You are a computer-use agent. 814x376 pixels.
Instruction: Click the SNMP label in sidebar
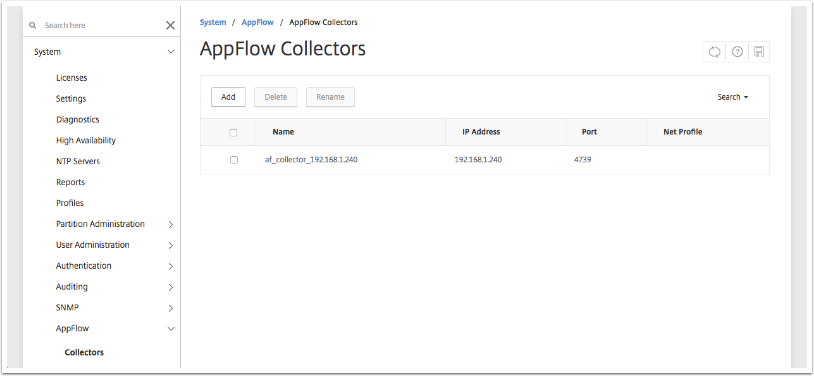pyautogui.click(x=67, y=307)
